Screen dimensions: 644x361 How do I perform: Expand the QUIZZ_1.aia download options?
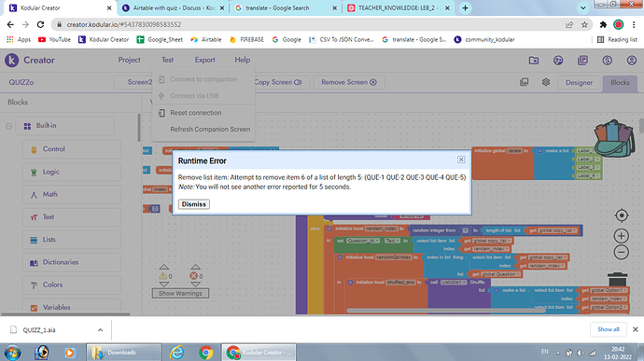pos(100,330)
